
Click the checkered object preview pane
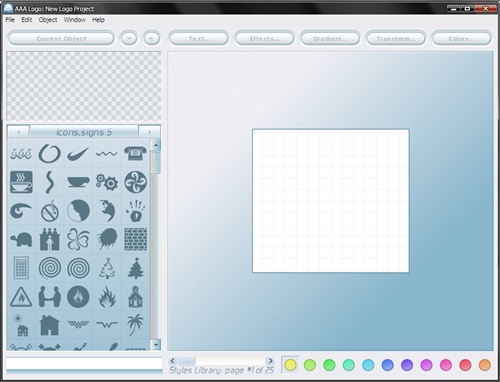[84, 86]
